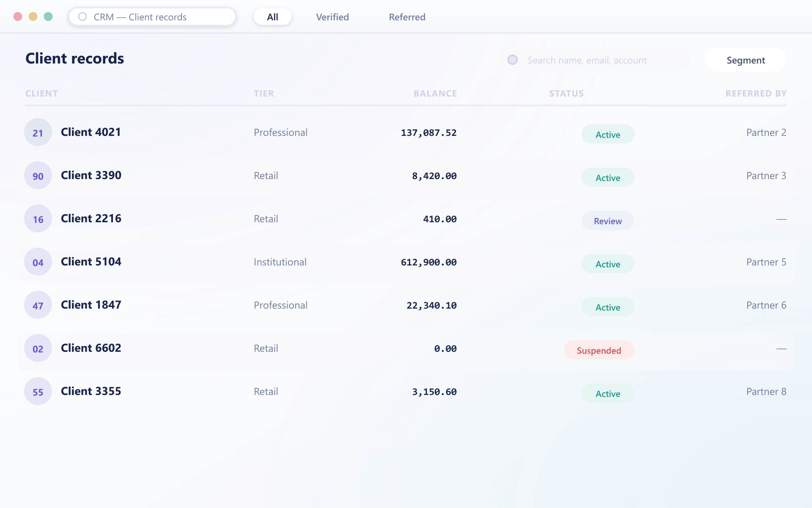Click the yellow minimize window button
This screenshot has width=812, height=508.
(33, 17)
